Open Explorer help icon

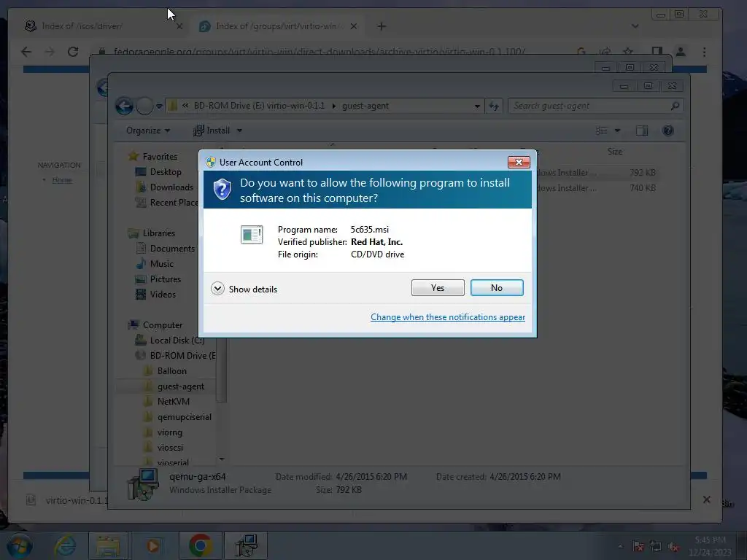tap(668, 131)
